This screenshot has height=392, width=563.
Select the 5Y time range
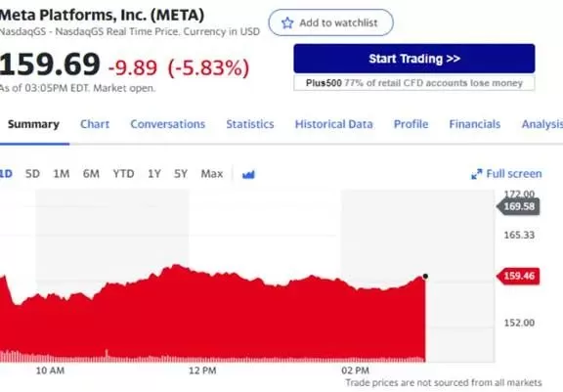tap(181, 174)
